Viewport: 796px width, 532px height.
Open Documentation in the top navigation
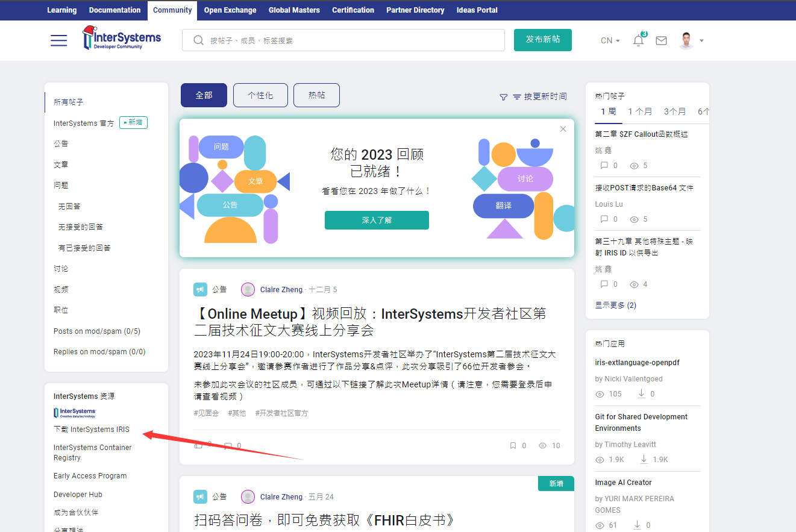pos(114,10)
